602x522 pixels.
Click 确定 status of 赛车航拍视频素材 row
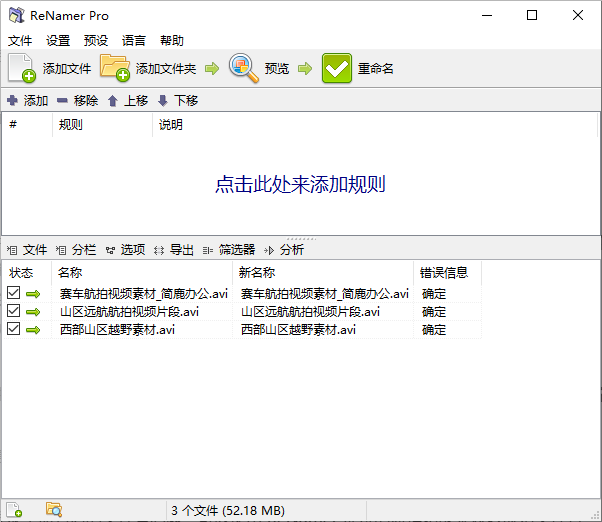[434, 294]
